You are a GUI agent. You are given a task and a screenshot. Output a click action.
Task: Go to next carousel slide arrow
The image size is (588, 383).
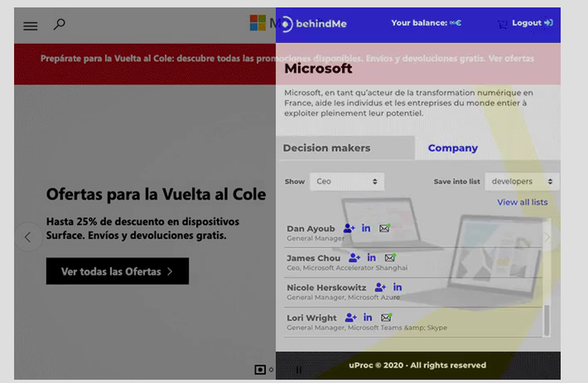(x=547, y=237)
